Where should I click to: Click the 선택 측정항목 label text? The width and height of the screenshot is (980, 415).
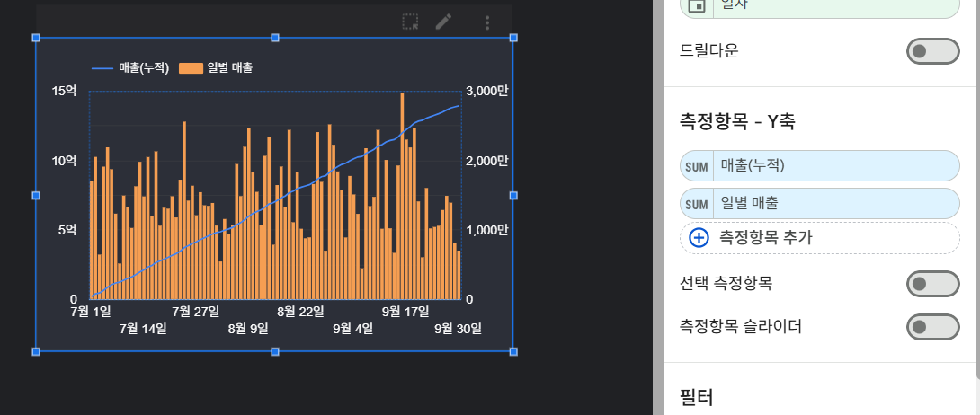point(726,284)
